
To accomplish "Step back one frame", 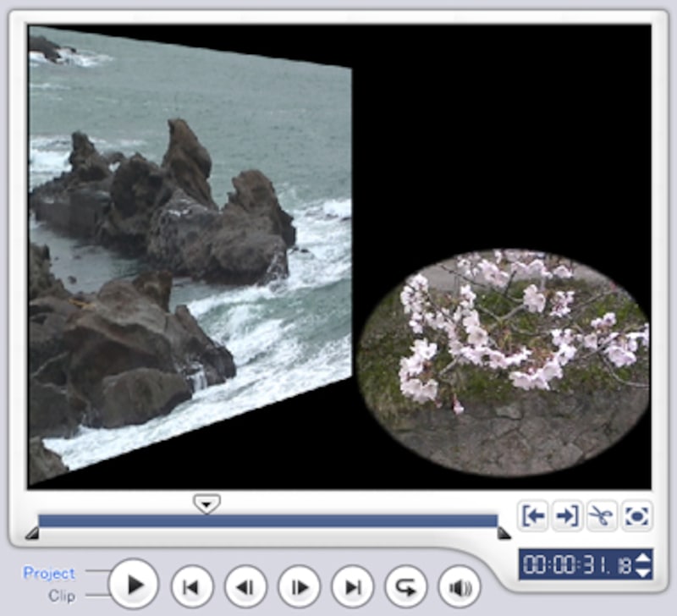I will [x=245, y=586].
